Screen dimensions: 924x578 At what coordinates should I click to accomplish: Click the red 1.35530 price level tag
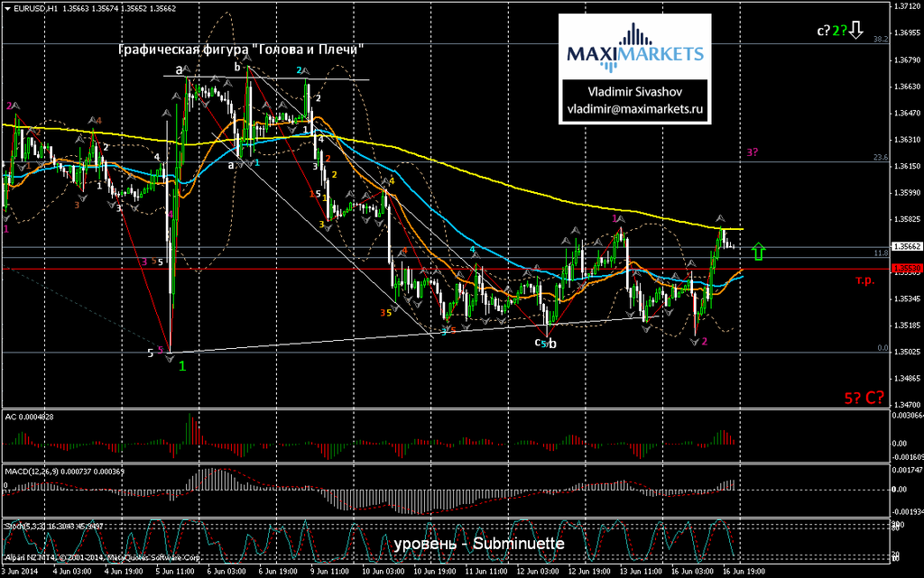click(908, 269)
